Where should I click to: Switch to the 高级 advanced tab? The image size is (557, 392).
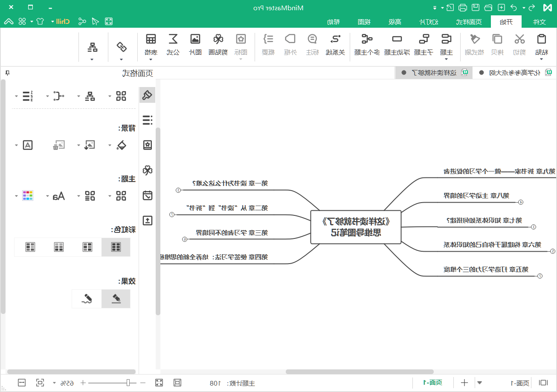(395, 22)
